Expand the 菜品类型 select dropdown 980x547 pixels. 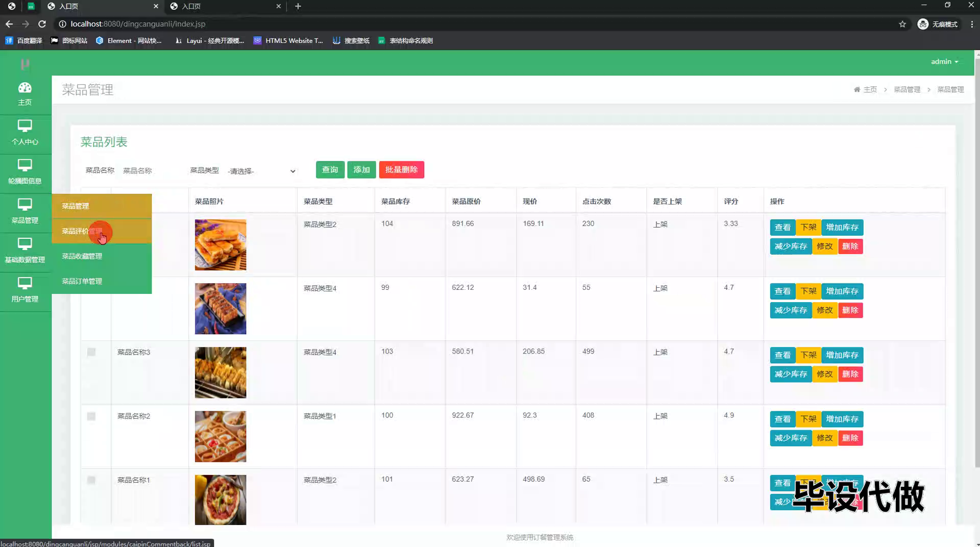261,171
